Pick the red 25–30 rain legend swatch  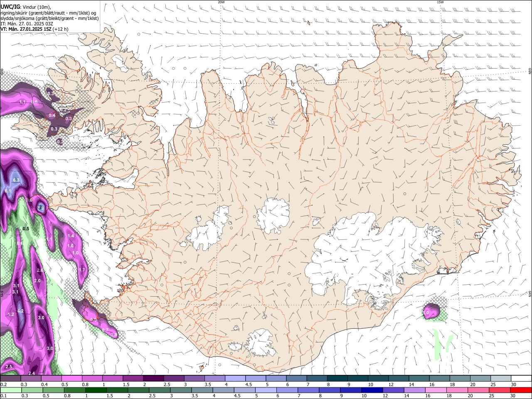point(500,390)
